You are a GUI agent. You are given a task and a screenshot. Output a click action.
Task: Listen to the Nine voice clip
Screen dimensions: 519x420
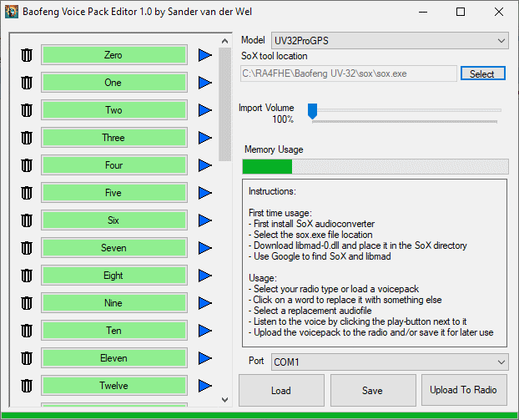point(205,303)
